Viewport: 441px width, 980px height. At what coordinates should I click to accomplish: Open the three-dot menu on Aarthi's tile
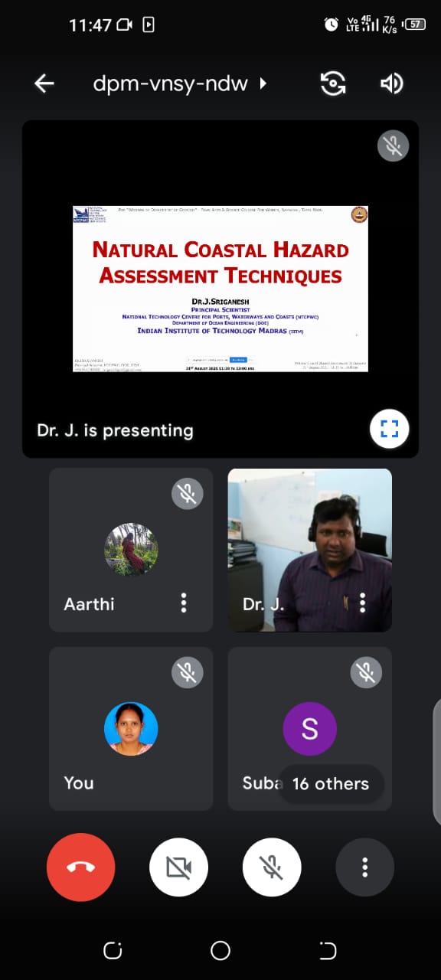184,603
